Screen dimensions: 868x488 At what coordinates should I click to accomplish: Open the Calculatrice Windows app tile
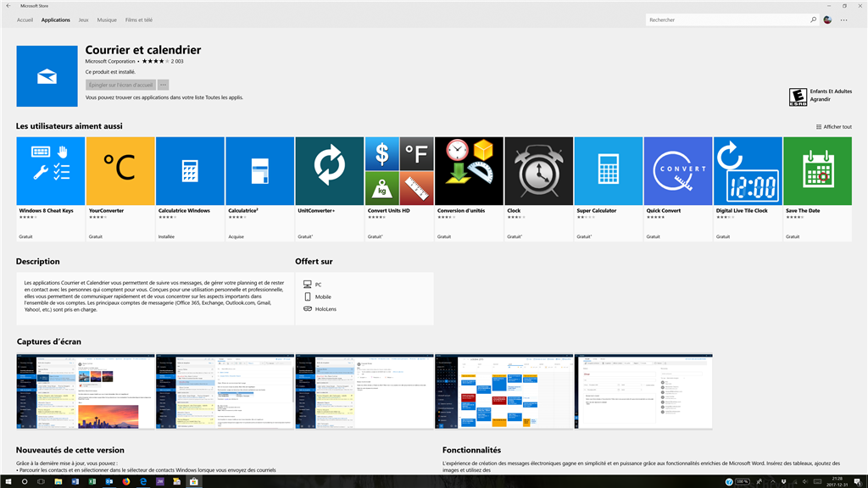click(x=190, y=189)
